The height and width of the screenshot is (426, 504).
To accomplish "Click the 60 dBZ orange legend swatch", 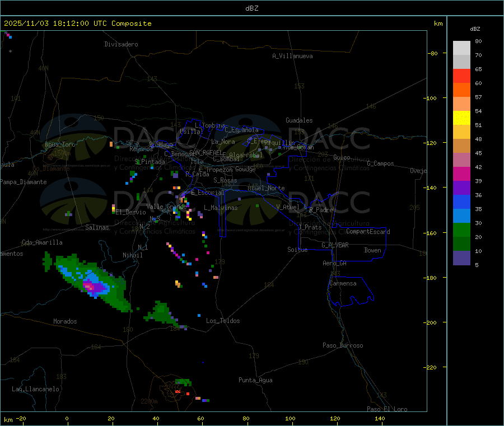I will coord(461,90).
